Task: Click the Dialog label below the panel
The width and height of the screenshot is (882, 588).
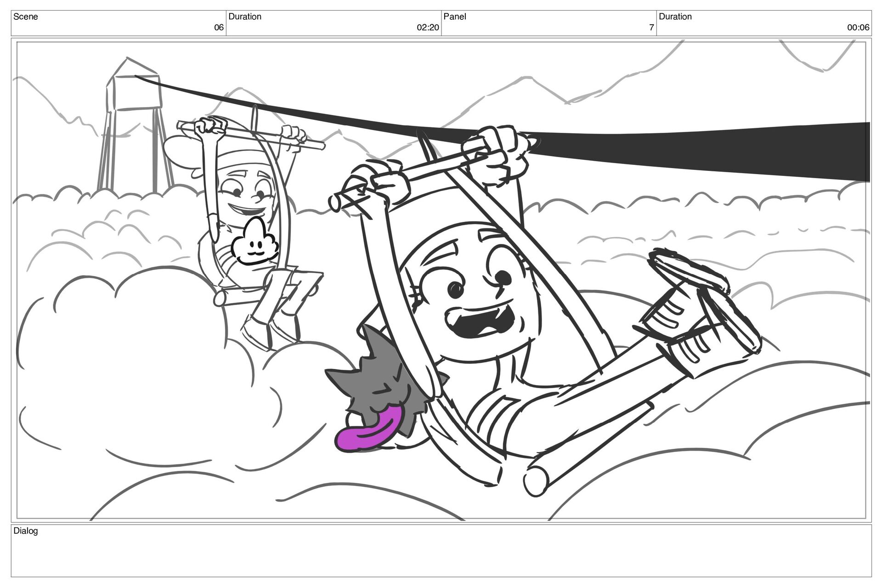Action: point(26,531)
